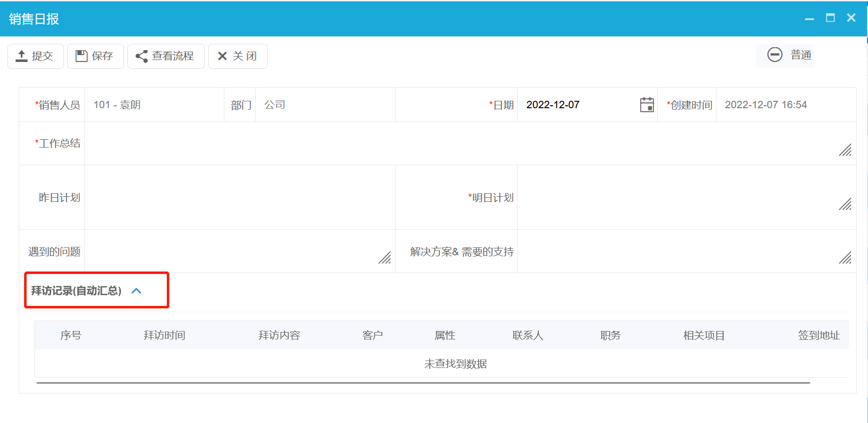Click the 普通 priority selector

(789, 55)
